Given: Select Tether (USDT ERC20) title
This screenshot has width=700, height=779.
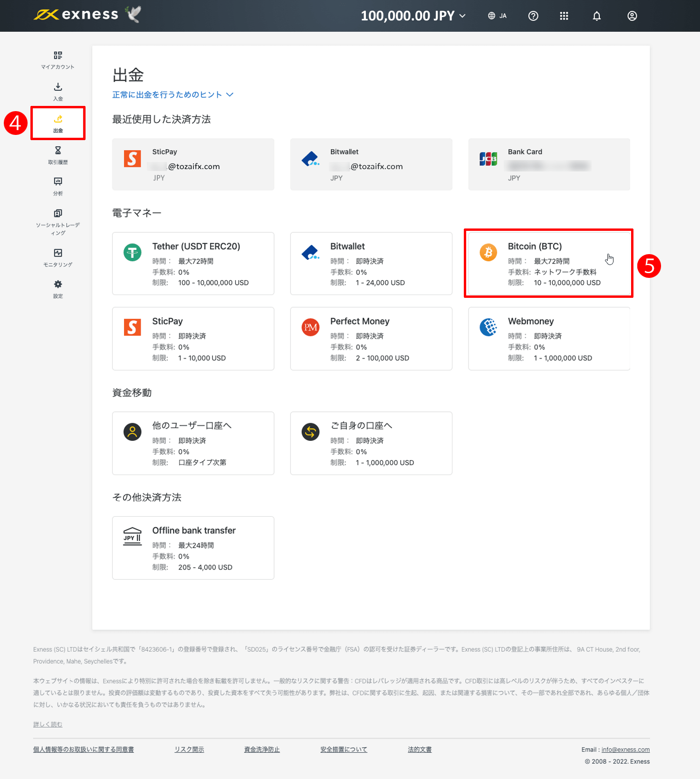Looking at the screenshot, I should [x=196, y=246].
